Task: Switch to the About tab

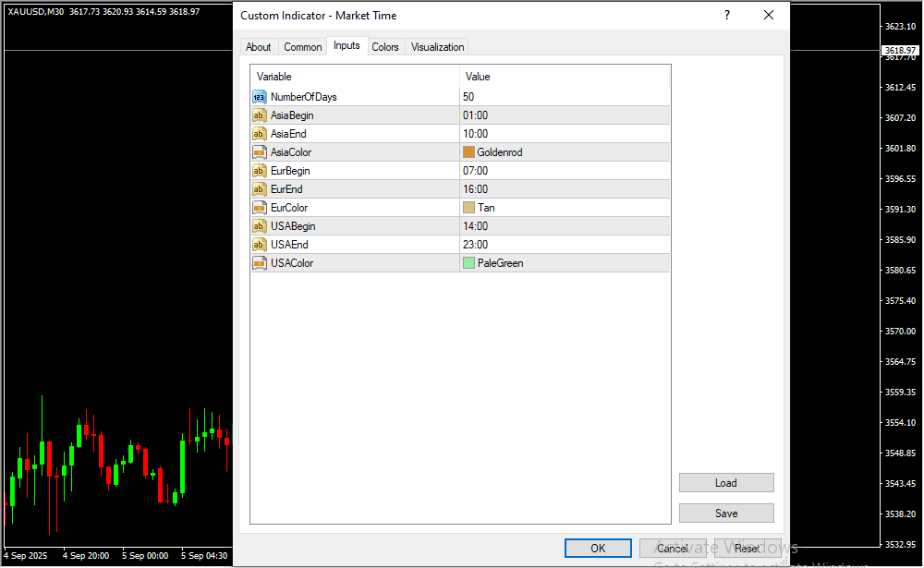Action: 259,47
